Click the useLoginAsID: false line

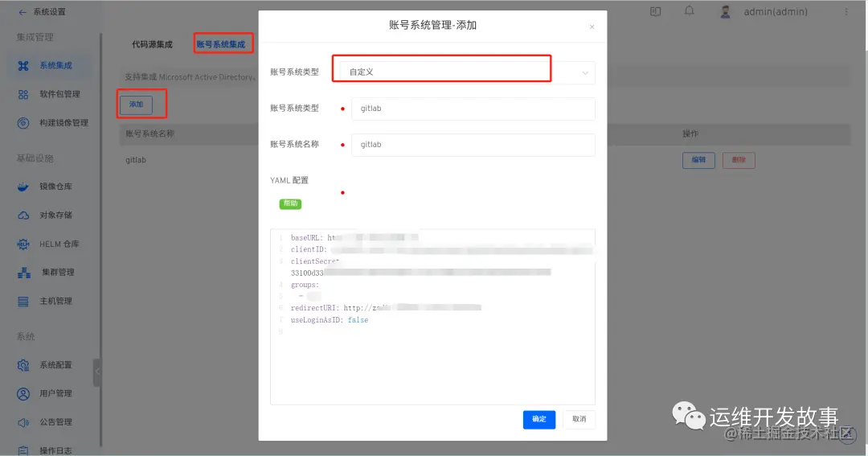pos(330,320)
